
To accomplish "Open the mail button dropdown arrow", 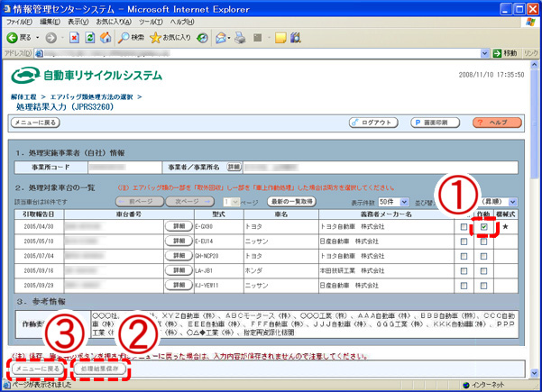I will tap(228, 38).
